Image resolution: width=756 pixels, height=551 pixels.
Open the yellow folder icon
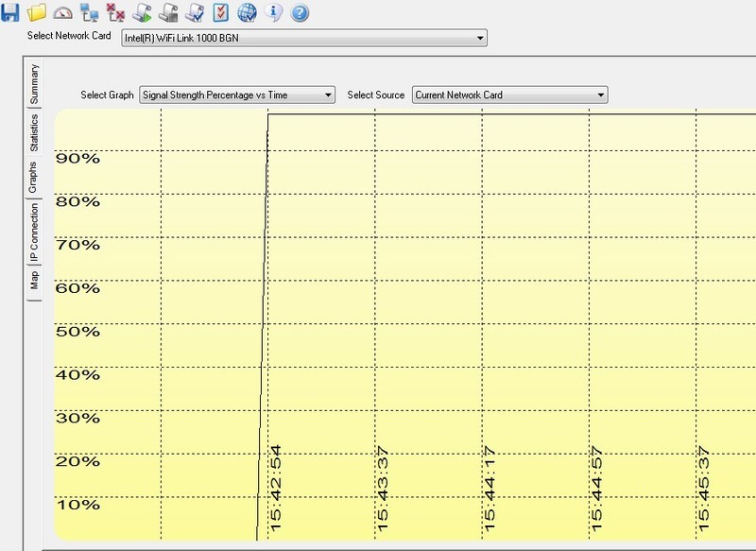[x=37, y=13]
